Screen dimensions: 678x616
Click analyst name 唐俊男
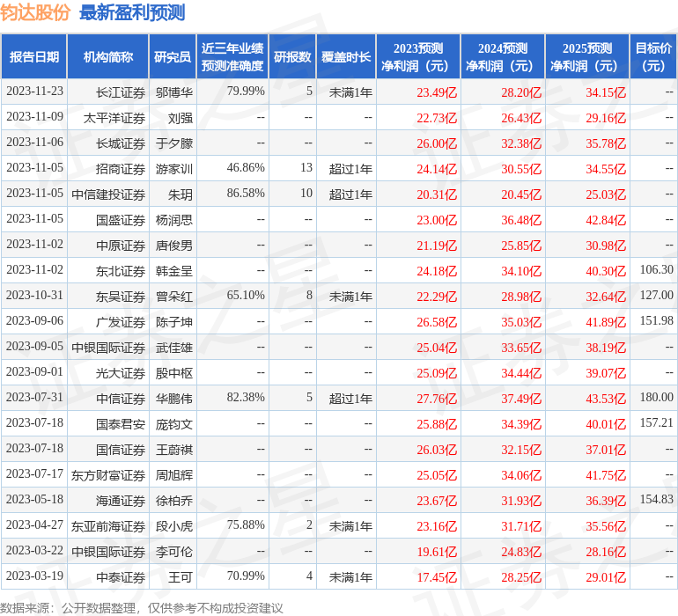[x=173, y=246]
